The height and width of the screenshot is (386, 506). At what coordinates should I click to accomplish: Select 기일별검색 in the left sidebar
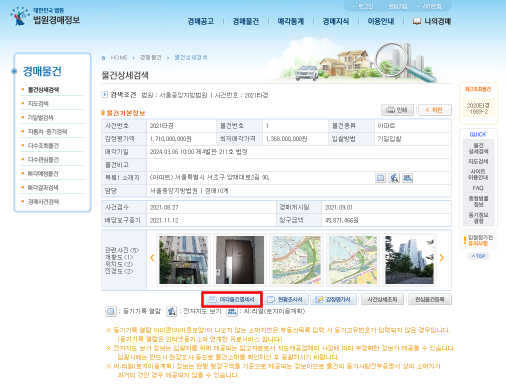(x=40, y=118)
